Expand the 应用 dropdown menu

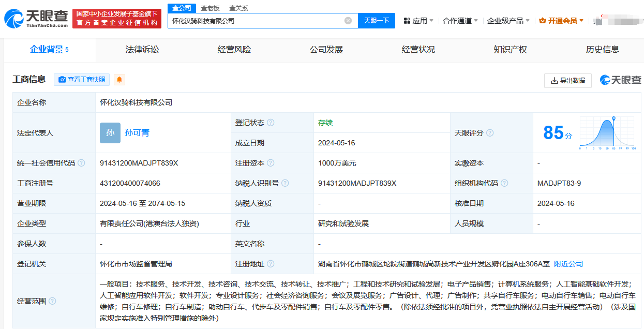tap(419, 21)
